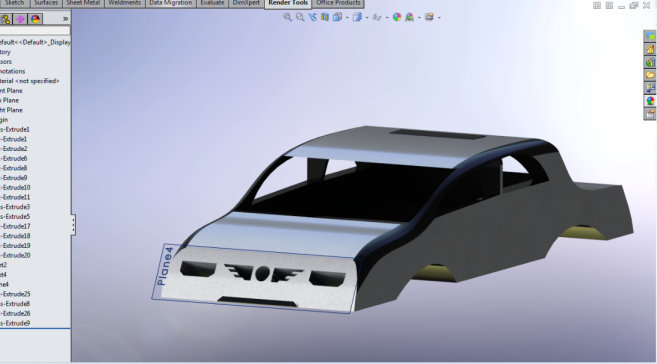Viewport: 657px width, 364px height.
Task: Select the 'nt Plane' Front Plane item
Action: 11,90
